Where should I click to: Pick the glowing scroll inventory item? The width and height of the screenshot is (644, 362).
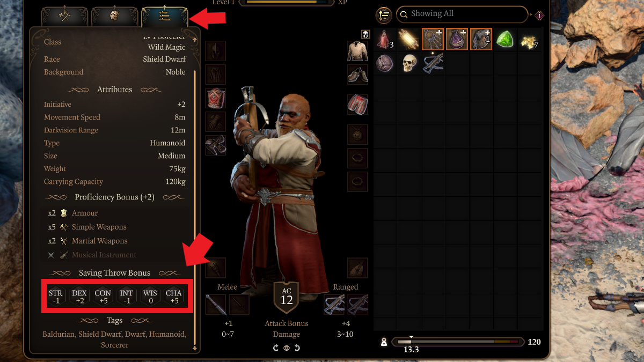pyautogui.click(x=409, y=39)
